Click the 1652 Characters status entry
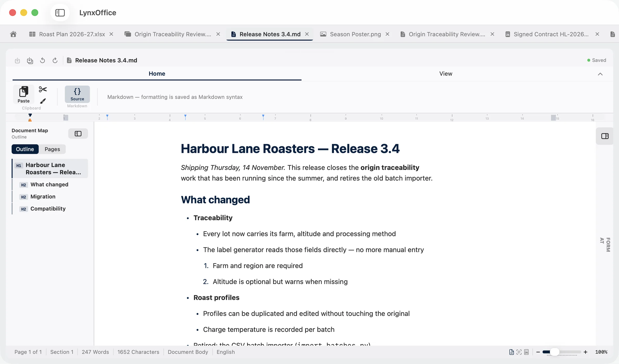619x364 pixels. click(138, 352)
